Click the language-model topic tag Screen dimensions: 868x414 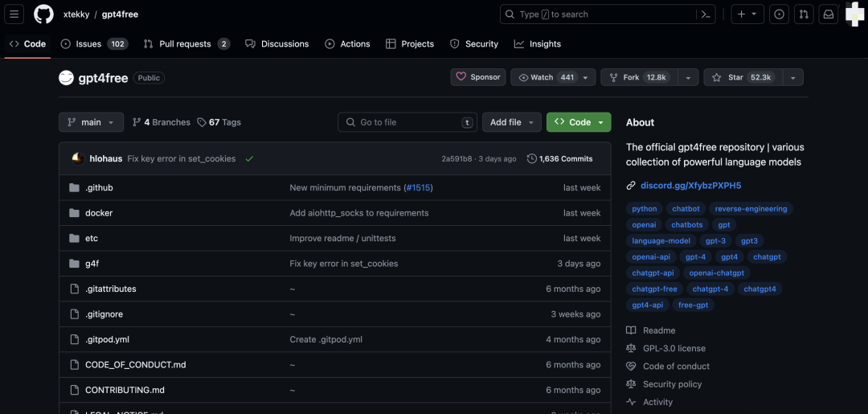(661, 240)
